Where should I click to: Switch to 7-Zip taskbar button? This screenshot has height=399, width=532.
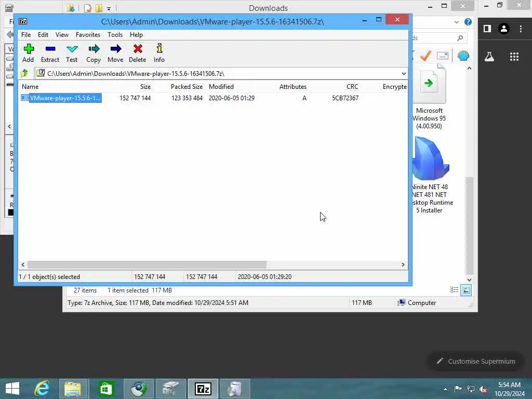coord(203,389)
